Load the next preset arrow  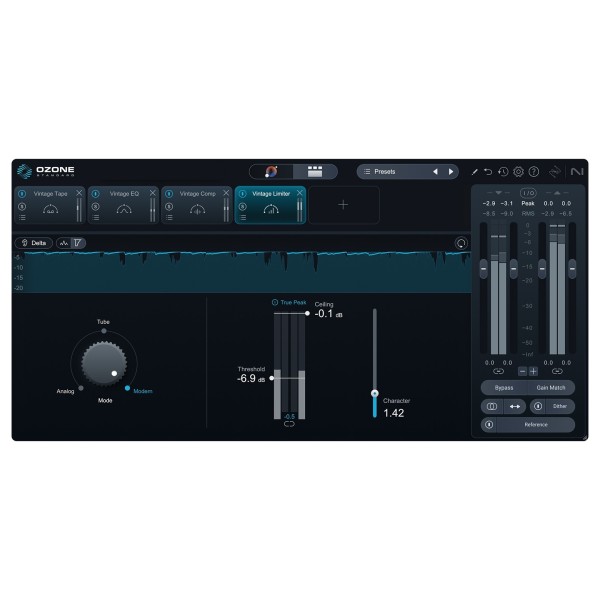click(451, 172)
